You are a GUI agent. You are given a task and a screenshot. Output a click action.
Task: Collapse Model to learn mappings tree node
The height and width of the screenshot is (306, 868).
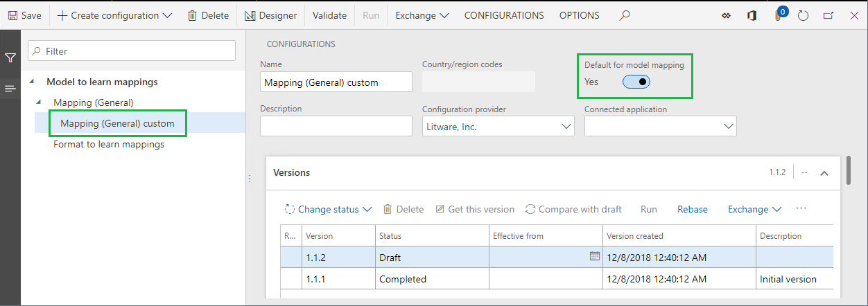click(x=32, y=82)
